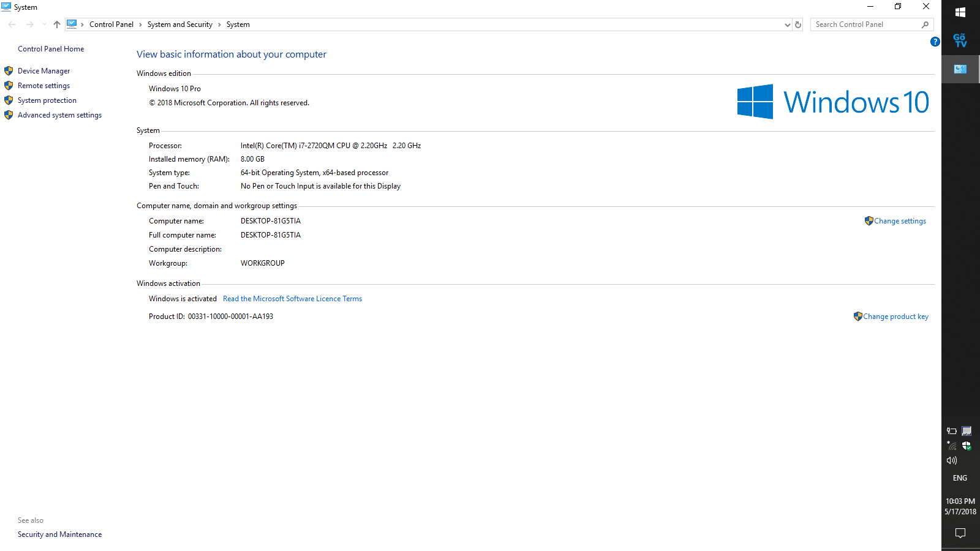Viewport: 980px width, 551px height.
Task: Open the recent locations dropdown arrow
Action: pos(44,24)
